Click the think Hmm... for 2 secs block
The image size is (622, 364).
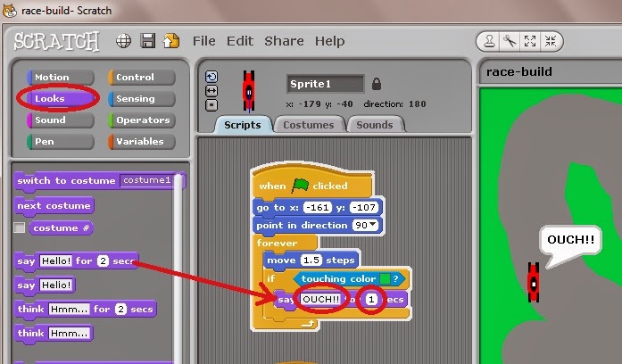[86, 310]
